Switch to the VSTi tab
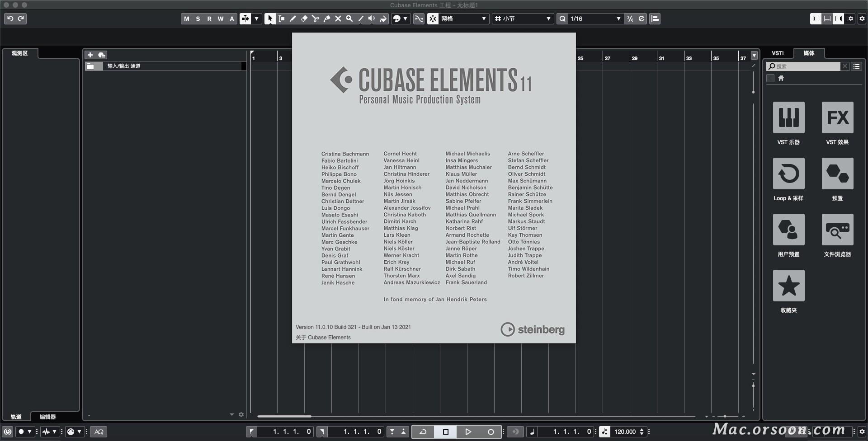868x441 pixels. 778,53
